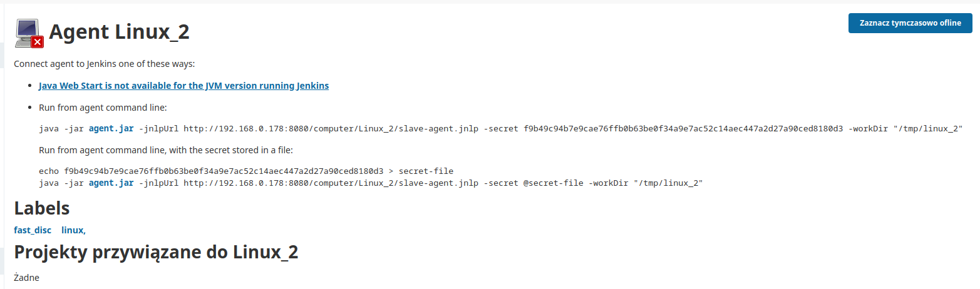Select the linux label link

(73, 230)
